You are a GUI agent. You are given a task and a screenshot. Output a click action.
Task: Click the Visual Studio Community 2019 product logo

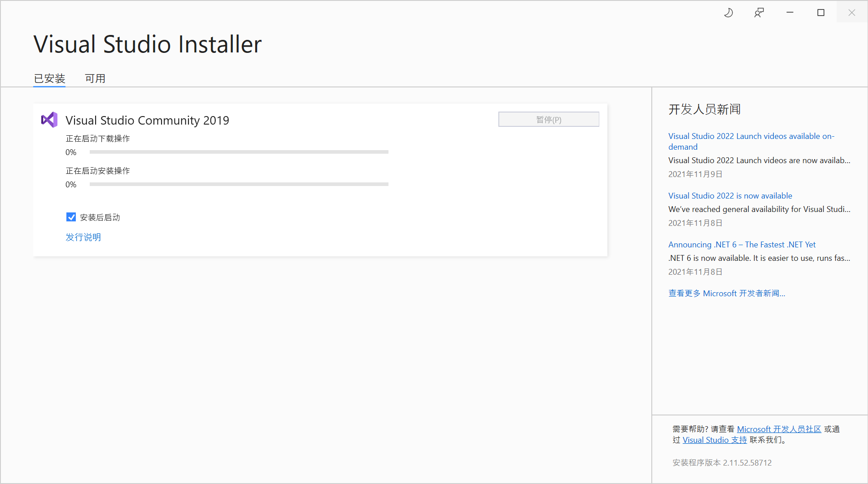[49, 120]
